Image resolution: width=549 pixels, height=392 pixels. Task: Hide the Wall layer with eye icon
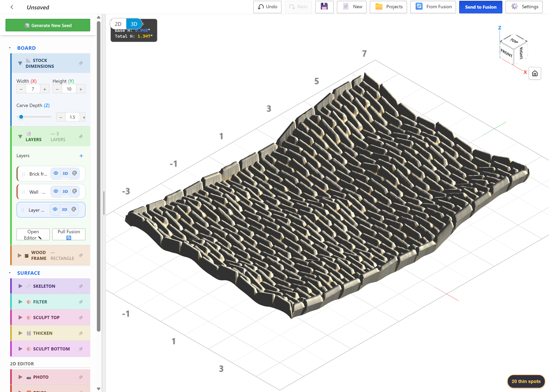(56, 191)
